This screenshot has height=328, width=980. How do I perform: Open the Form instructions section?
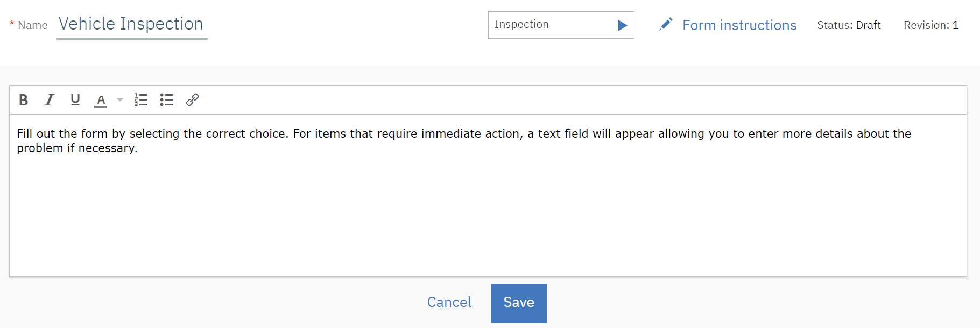coord(739,25)
